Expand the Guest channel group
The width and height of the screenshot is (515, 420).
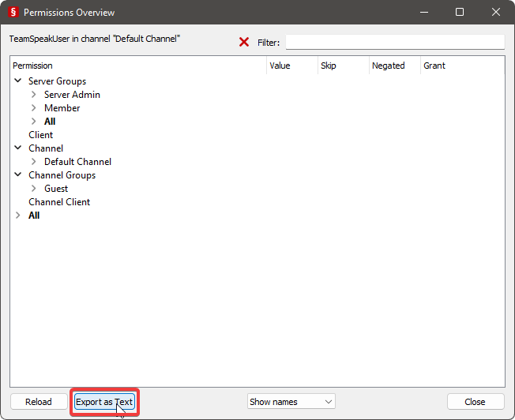(x=34, y=189)
